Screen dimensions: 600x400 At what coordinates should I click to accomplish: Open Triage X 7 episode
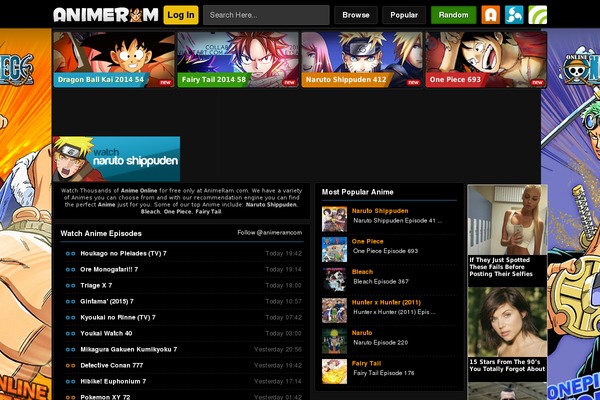point(96,286)
